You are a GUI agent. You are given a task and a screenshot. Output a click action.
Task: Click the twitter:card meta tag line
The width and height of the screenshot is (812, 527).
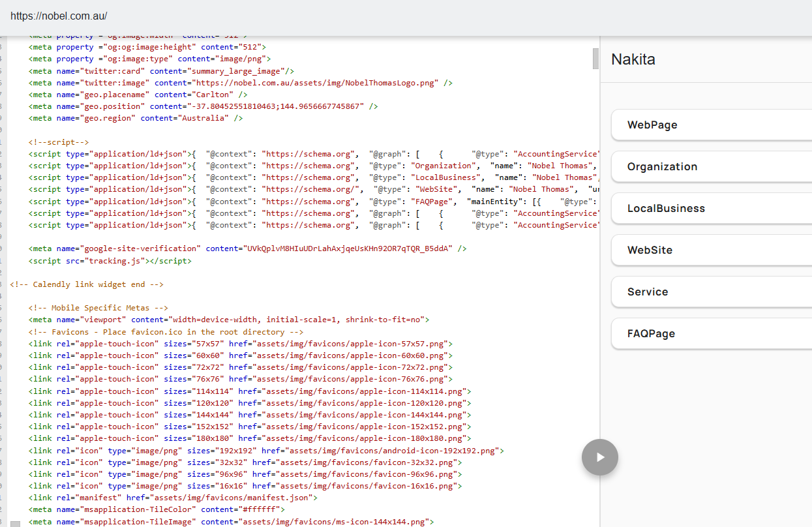tap(161, 71)
